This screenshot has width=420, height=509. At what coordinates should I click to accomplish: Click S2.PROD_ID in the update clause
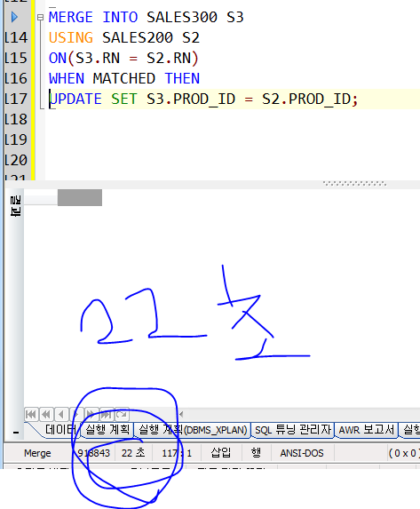[x=306, y=99]
